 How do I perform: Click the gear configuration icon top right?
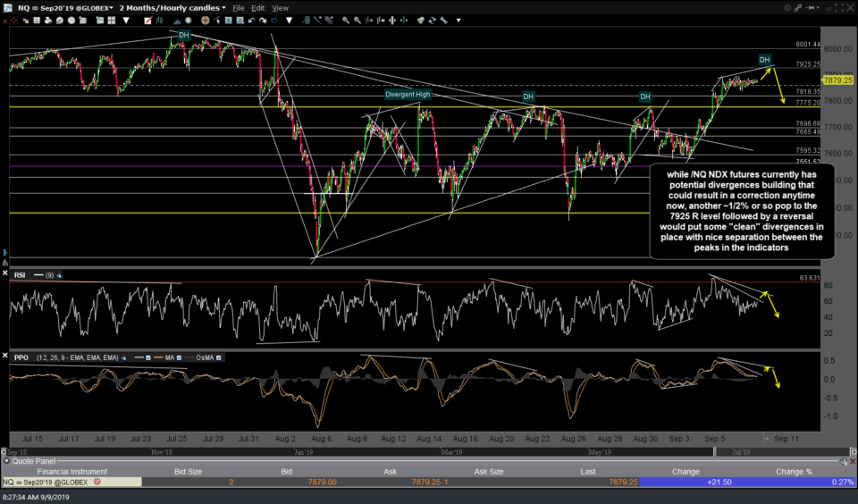pyautogui.click(x=787, y=8)
